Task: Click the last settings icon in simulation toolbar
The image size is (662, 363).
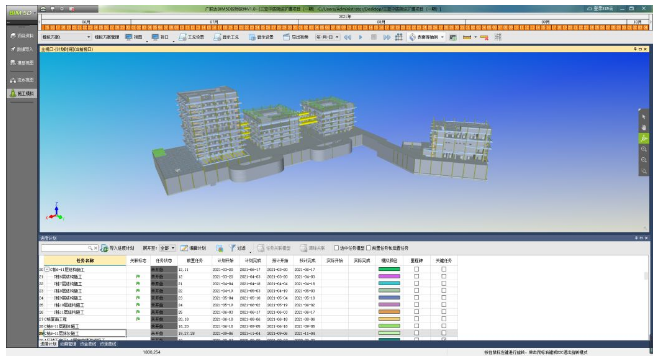Action: (x=498, y=37)
